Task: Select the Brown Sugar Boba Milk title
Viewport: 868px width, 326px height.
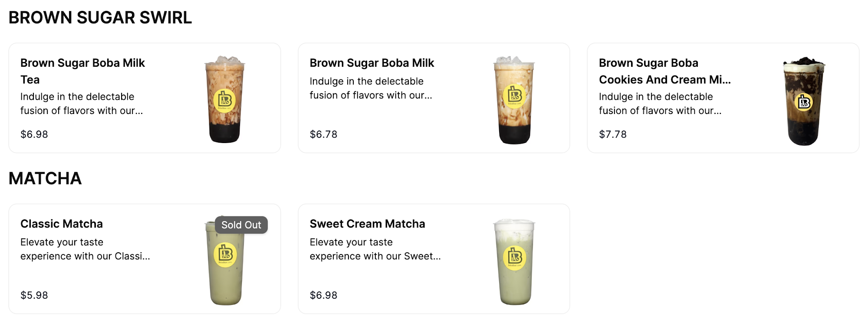Action: [x=372, y=63]
